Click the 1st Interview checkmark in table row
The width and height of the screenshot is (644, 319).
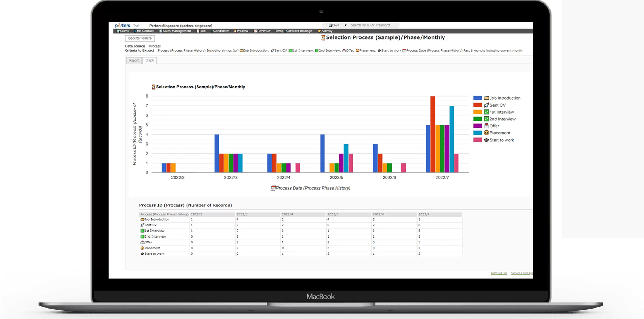coord(142,231)
